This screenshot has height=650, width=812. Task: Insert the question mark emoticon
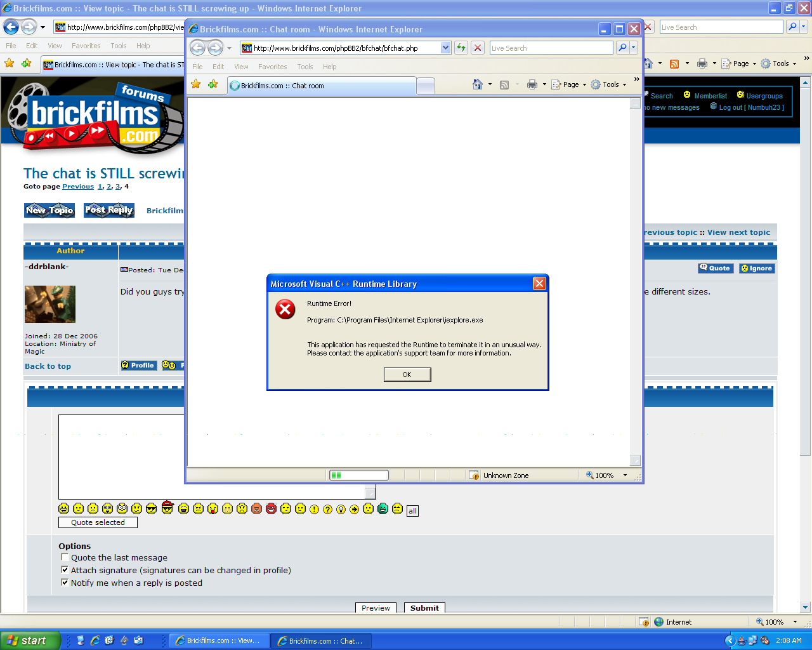328,509
